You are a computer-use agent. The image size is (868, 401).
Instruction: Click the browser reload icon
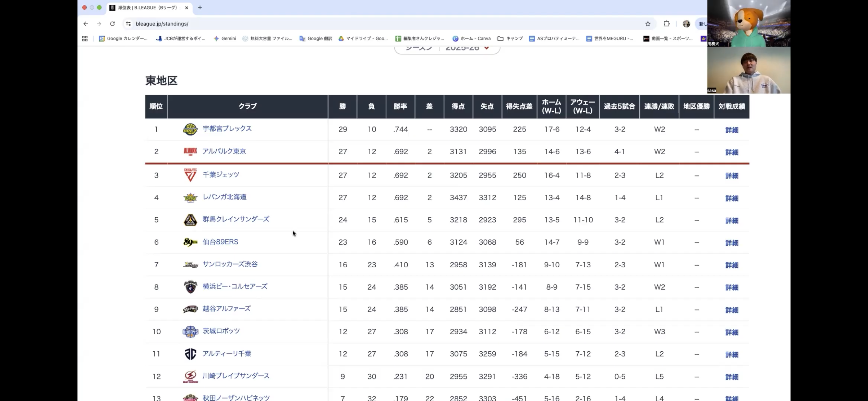[x=112, y=24]
